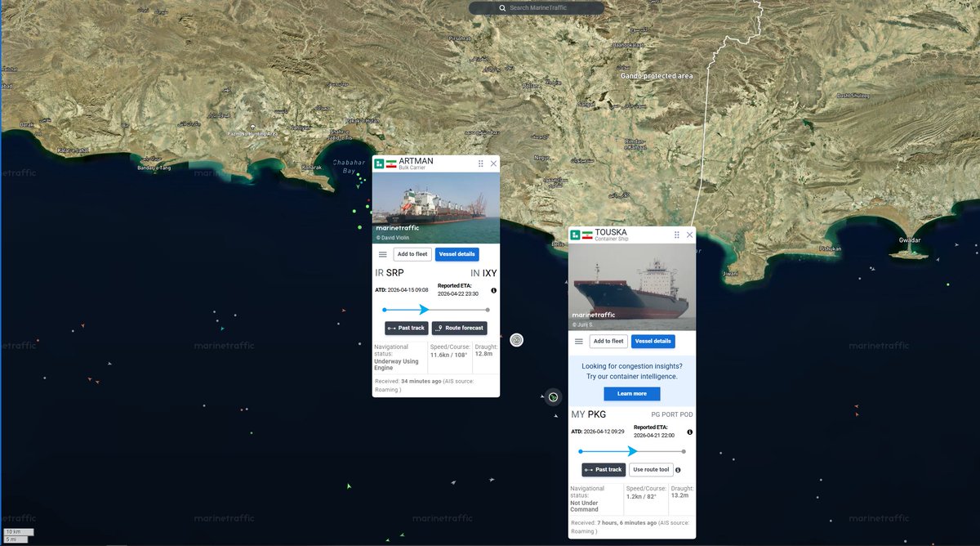Click the info icon beside TOUSKA reported ETA
Screen dimensions: 980x546
pos(690,432)
